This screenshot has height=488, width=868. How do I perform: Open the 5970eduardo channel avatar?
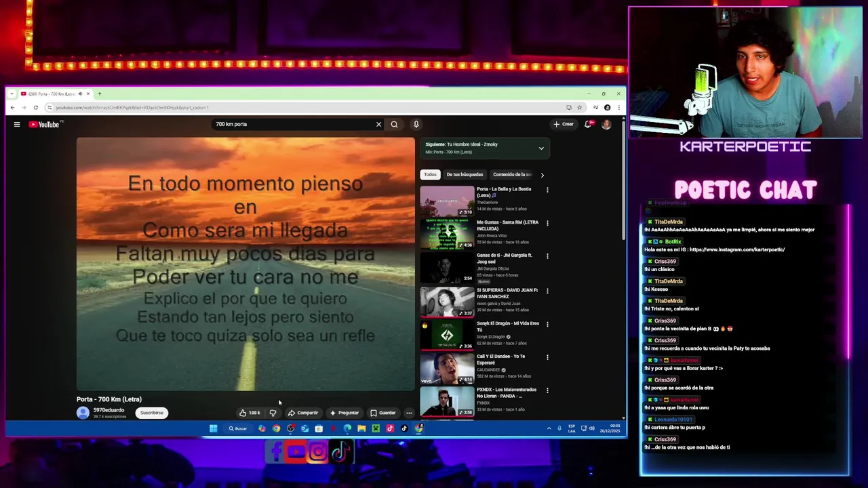[x=83, y=413]
